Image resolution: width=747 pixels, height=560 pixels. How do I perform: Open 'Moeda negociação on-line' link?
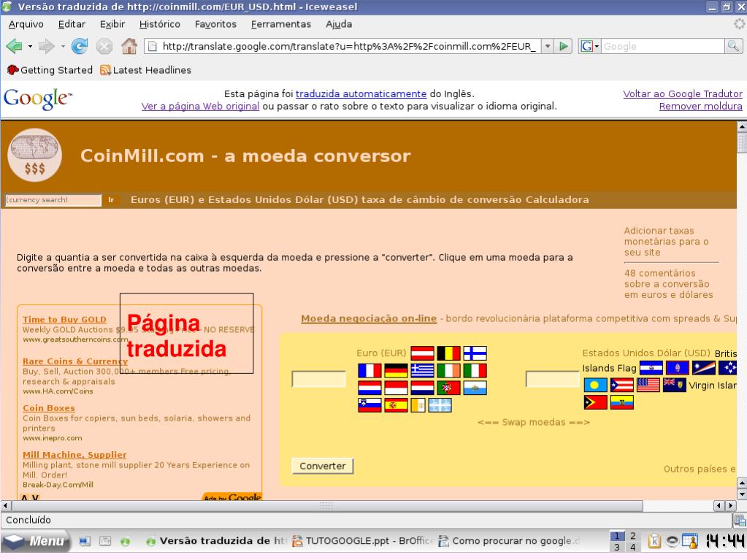369,318
